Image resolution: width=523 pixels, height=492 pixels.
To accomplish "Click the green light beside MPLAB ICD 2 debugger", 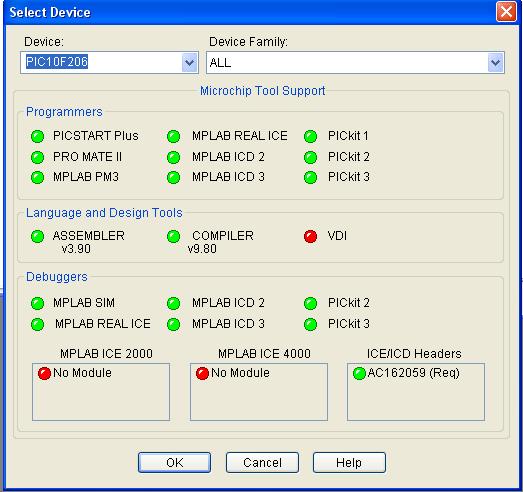I will [173, 303].
